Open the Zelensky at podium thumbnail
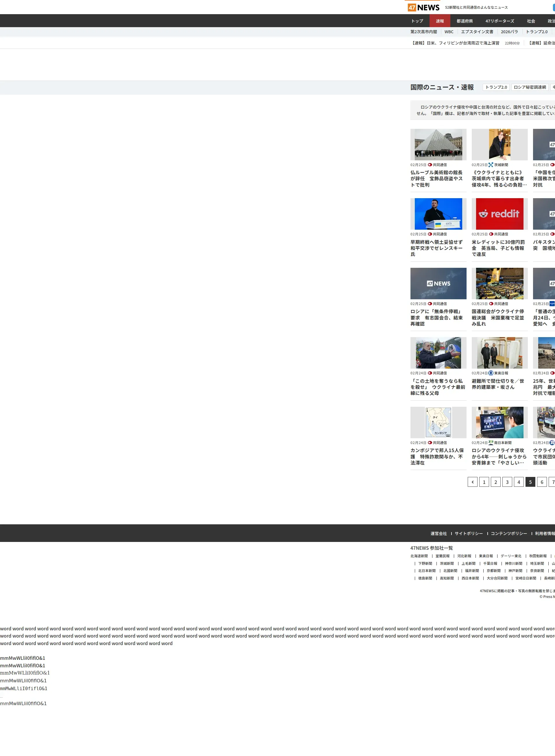Image resolution: width=555 pixels, height=756 pixels. point(439,214)
